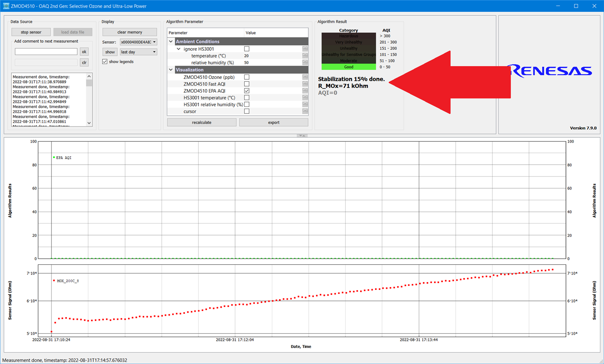Viewport: 604px width, 364px height.
Task: Click reset icon for relative humidity row
Action: point(305,63)
